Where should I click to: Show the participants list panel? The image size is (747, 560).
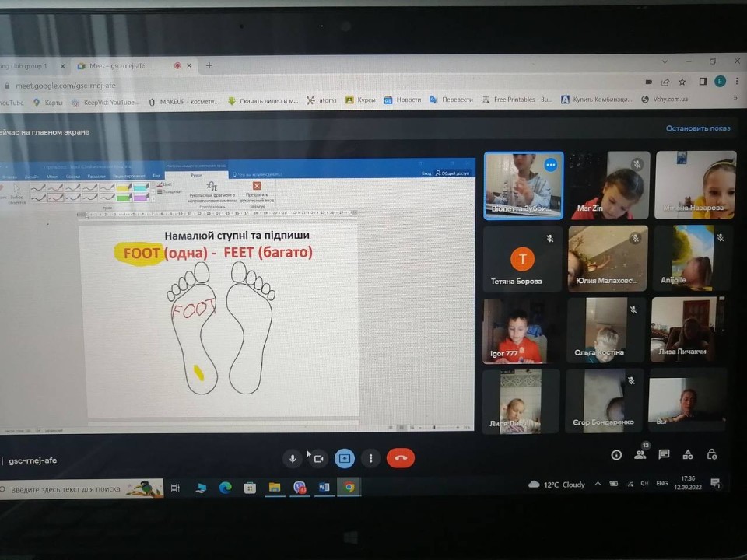pyautogui.click(x=640, y=455)
